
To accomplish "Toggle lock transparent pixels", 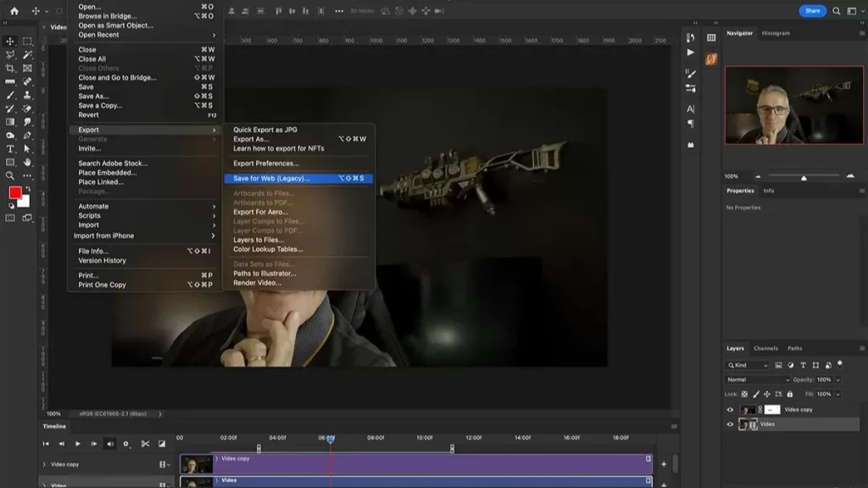I will coord(744,395).
